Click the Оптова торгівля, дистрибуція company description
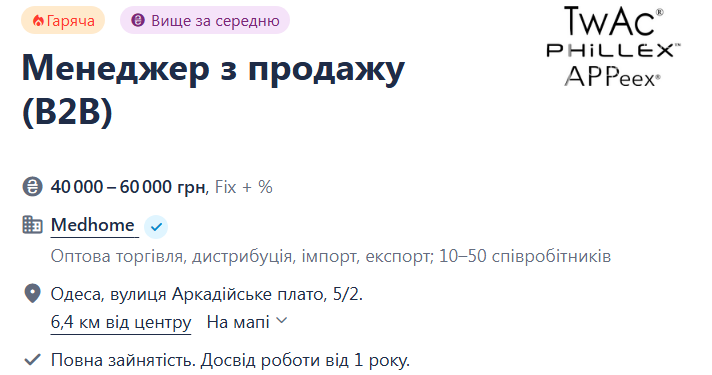712x375 pixels. (x=331, y=256)
